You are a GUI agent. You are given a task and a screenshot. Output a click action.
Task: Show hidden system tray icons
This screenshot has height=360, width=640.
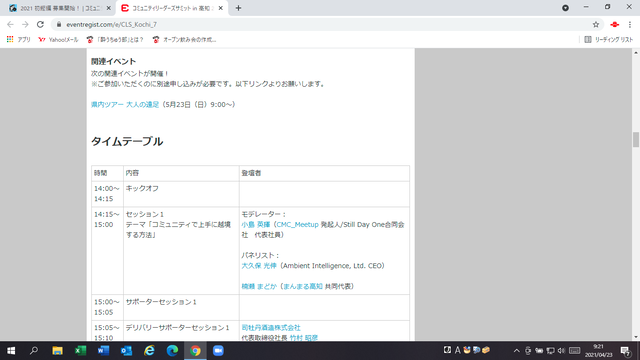(x=516, y=351)
